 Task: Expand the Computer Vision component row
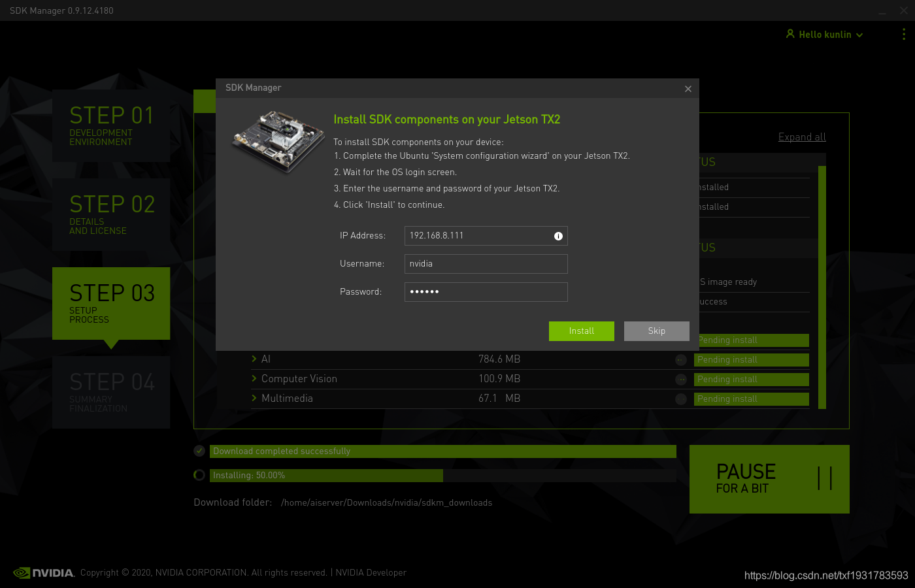tap(254, 378)
